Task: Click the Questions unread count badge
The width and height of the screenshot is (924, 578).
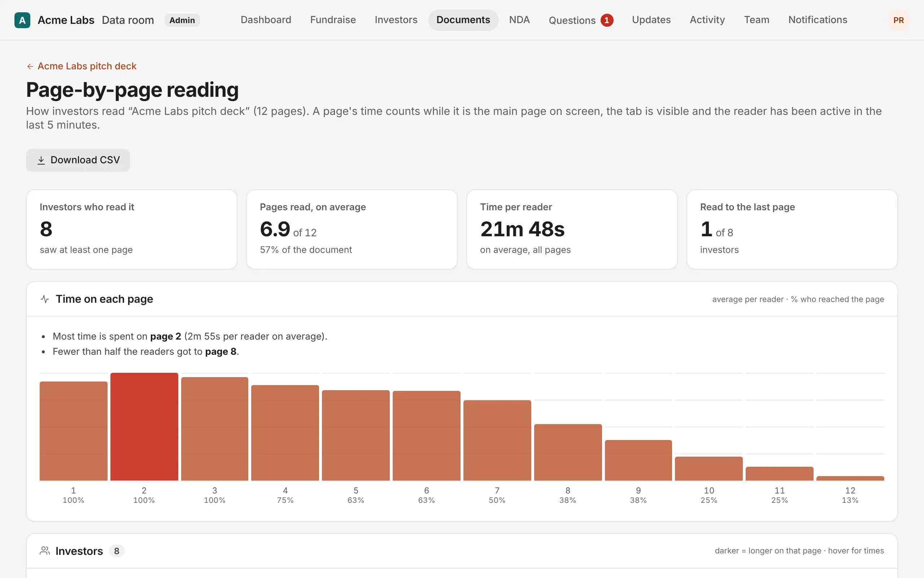Action: (607, 20)
